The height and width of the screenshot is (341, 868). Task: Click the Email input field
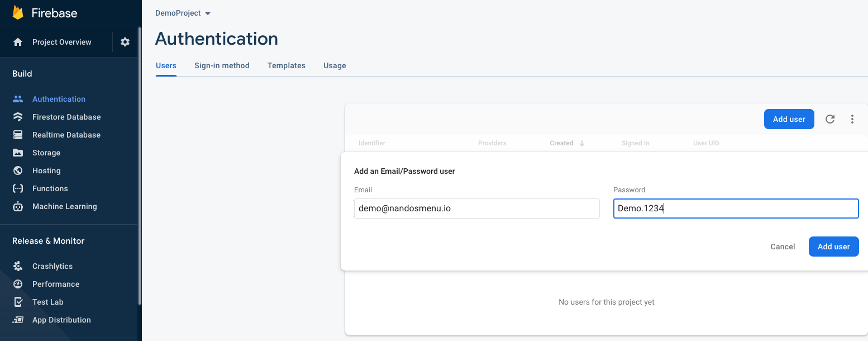point(477,209)
